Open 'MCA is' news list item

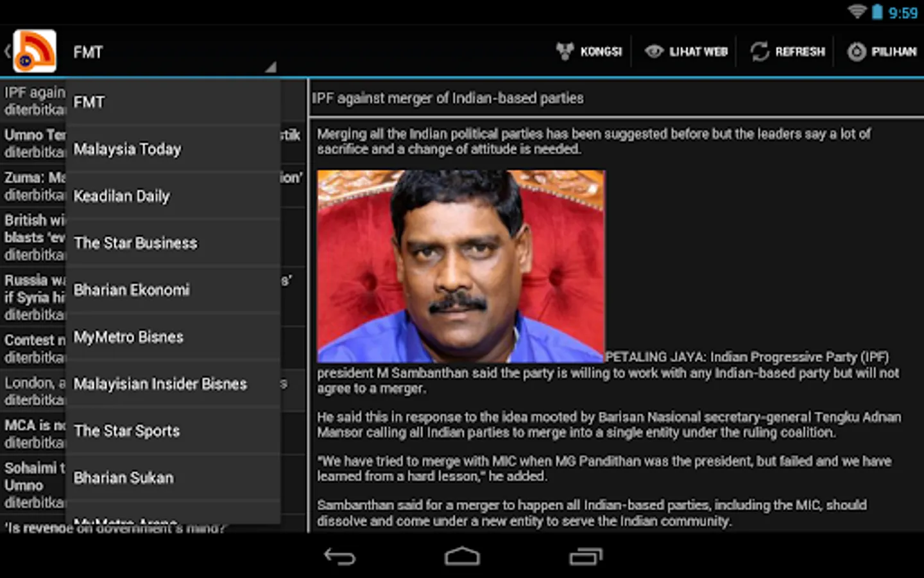click(33, 433)
